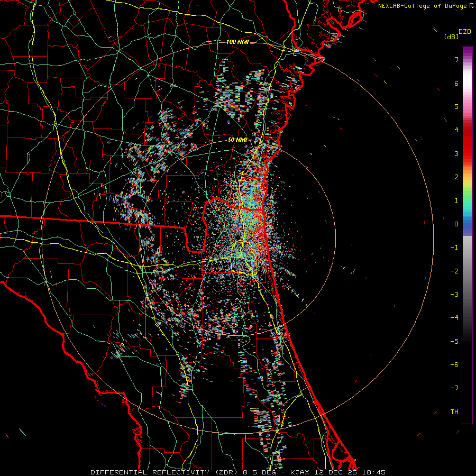Image resolution: width=476 pixels, height=476 pixels.
Task: Click the 0 dB scale tick label
Action: [x=456, y=224]
